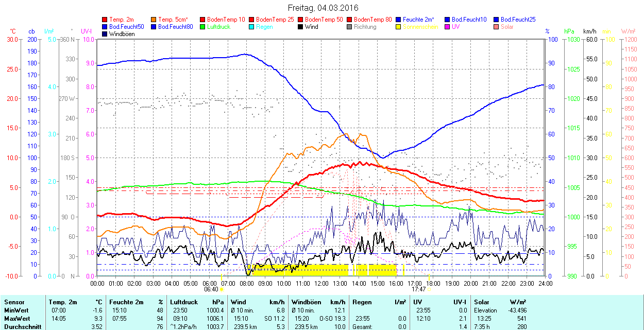The image size is (644, 330).
Task: Click the BodenTemp 10 legend label
Action: click(226, 20)
